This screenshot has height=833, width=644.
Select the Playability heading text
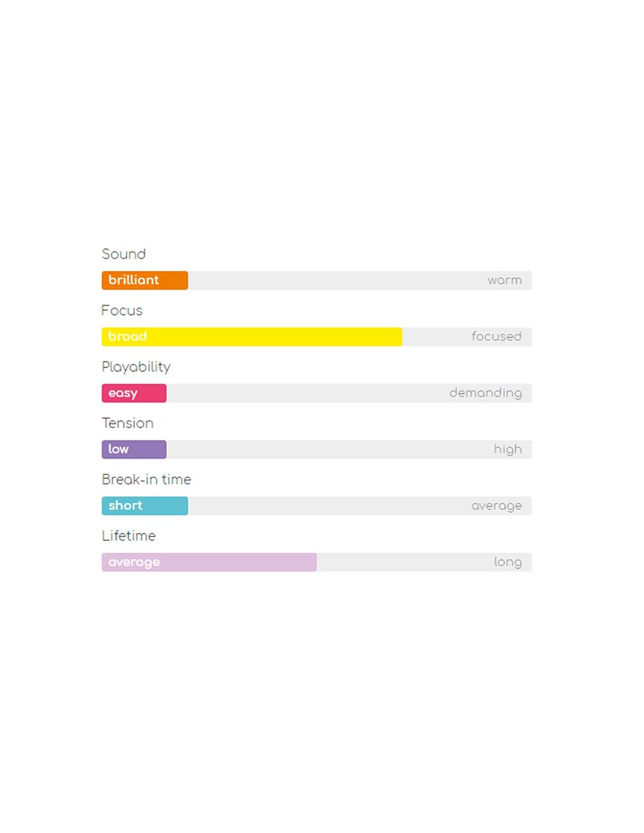136,367
